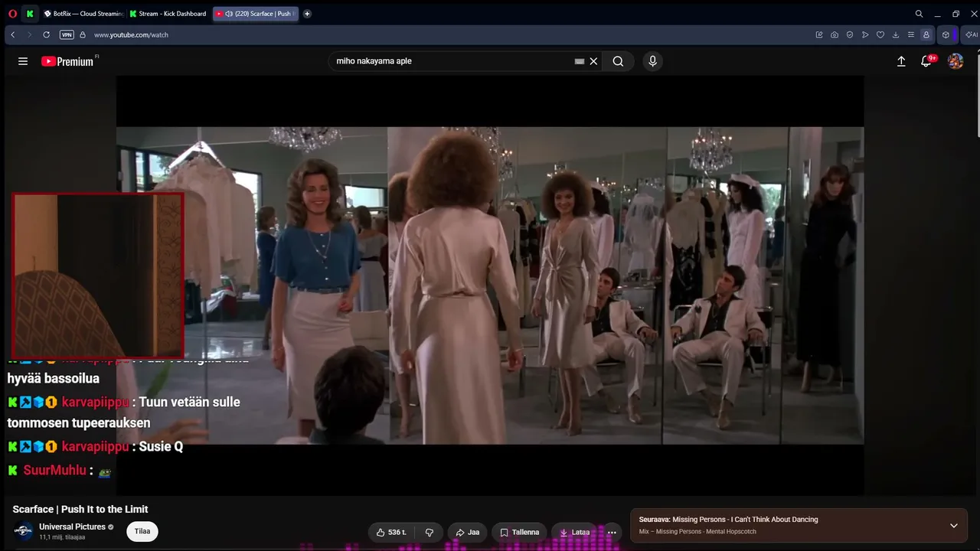Open the YouTube create upload button
The width and height of the screenshot is (980, 551).
901,61
